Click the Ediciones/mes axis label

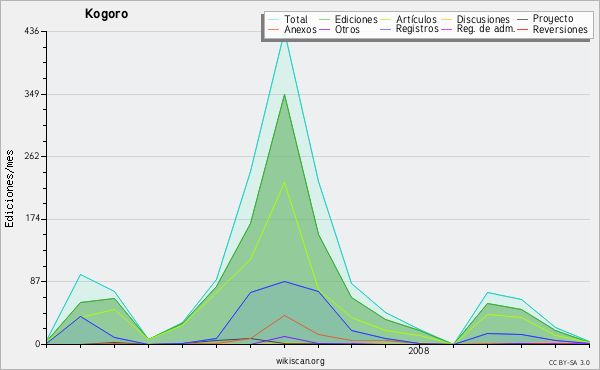pyautogui.click(x=9, y=189)
